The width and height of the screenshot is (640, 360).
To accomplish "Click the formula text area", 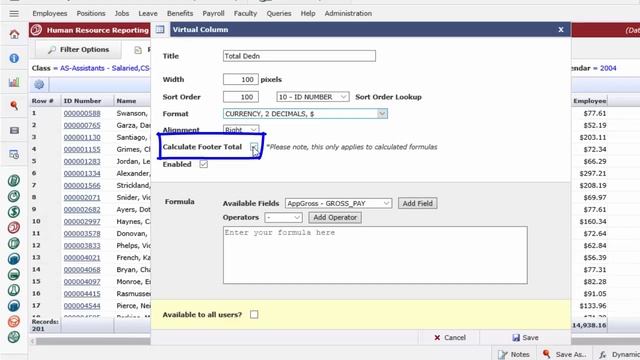I will tap(375, 255).
